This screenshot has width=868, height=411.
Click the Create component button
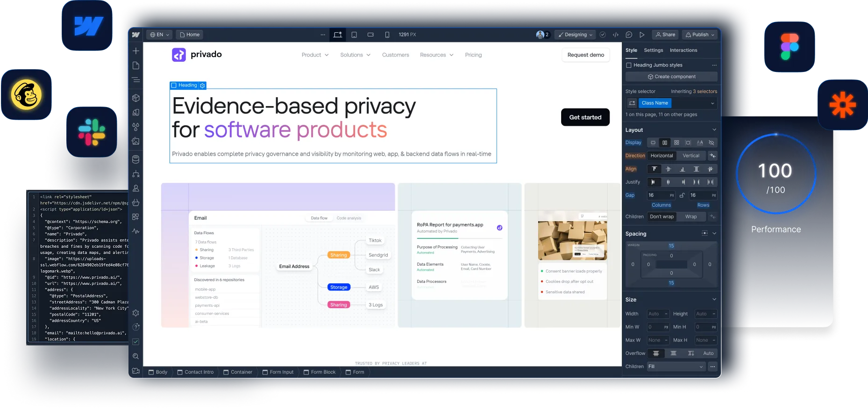click(x=671, y=77)
